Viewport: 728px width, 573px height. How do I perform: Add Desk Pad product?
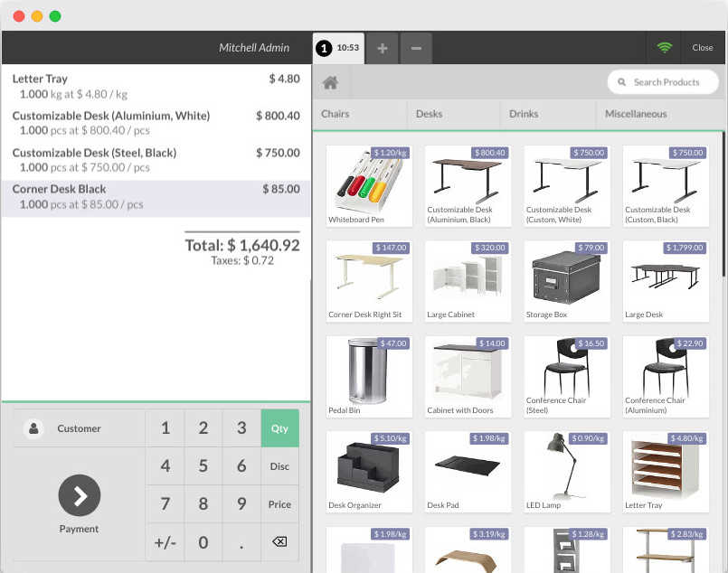[x=468, y=472]
